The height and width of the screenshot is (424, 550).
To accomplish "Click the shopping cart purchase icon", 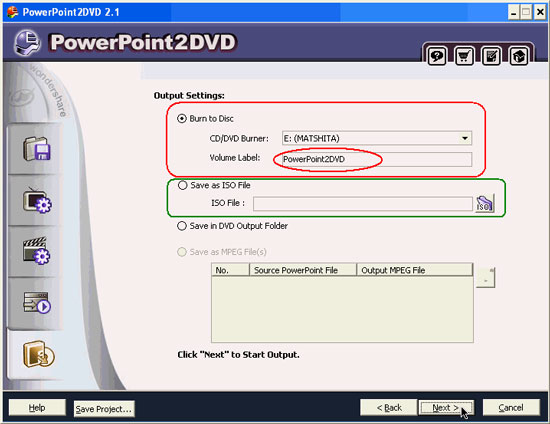I will (464, 56).
